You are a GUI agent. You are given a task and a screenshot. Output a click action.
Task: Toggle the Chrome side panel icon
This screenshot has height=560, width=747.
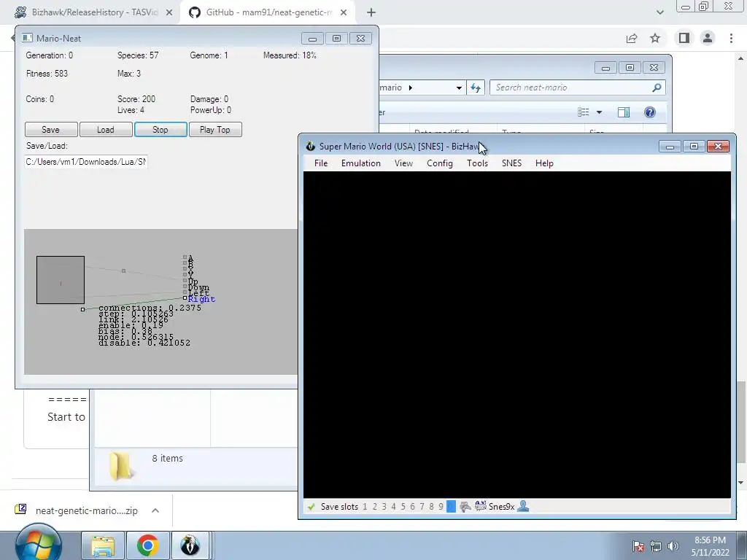coord(684,38)
